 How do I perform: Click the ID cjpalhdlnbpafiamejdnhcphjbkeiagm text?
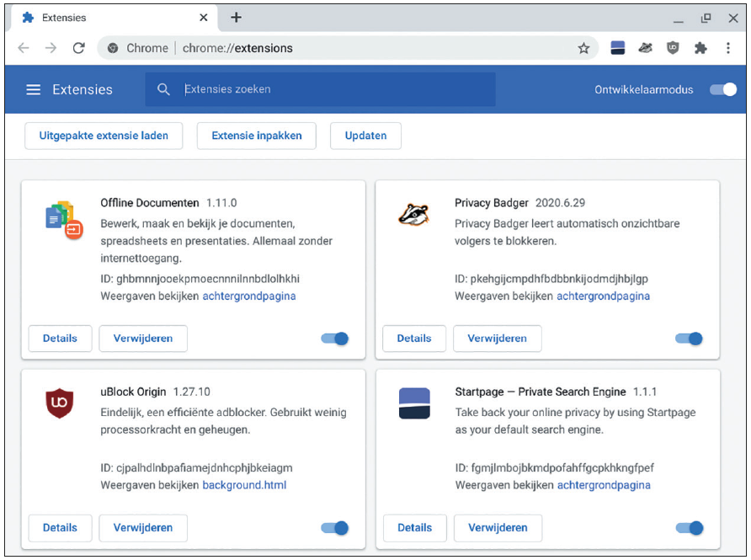[x=196, y=467]
